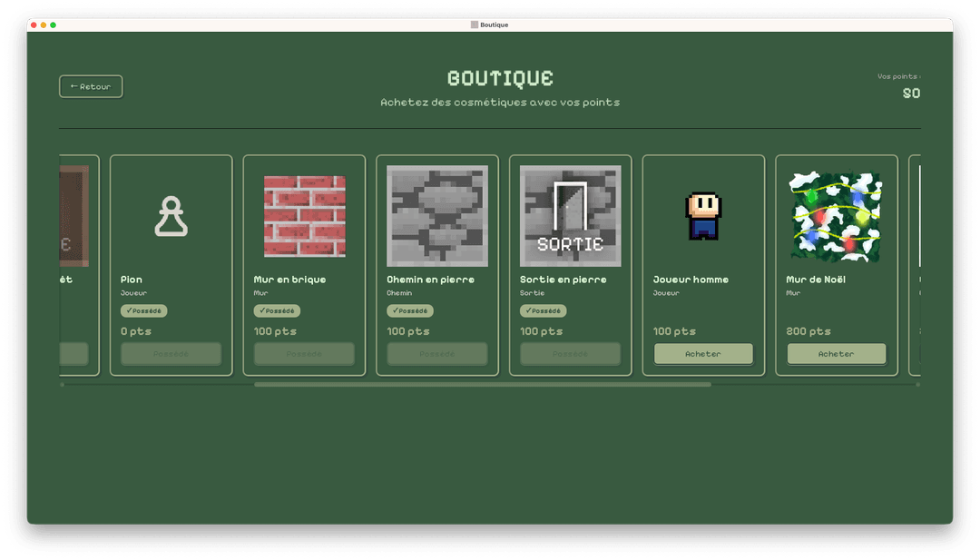Toggle the Possédé badge on Sortie en pierre
Viewport: 980px width, 560px height.
point(542,310)
